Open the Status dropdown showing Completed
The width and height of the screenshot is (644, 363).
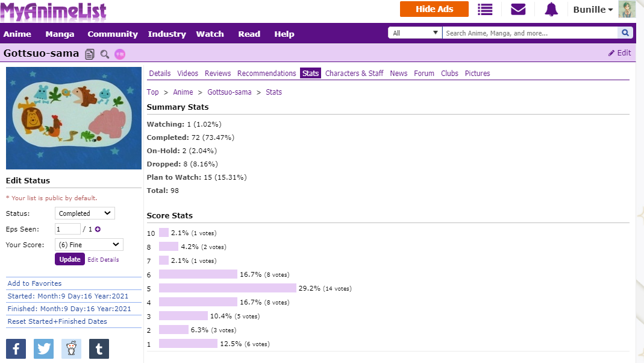[x=84, y=213]
